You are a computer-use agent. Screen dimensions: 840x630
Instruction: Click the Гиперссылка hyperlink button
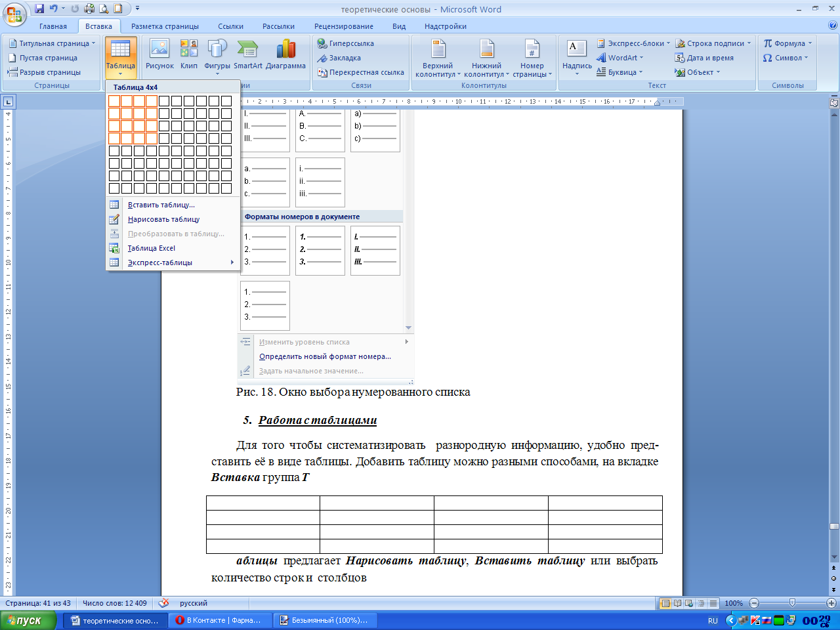pos(346,43)
